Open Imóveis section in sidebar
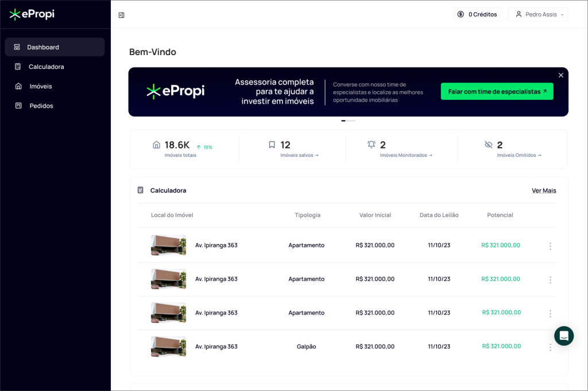This screenshot has width=588, height=391. 41,86
